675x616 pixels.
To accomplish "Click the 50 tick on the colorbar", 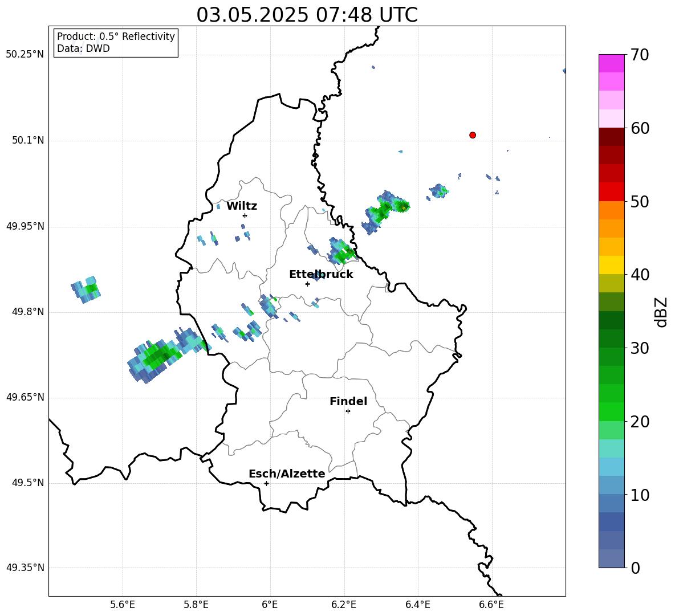I will [x=640, y=201].
